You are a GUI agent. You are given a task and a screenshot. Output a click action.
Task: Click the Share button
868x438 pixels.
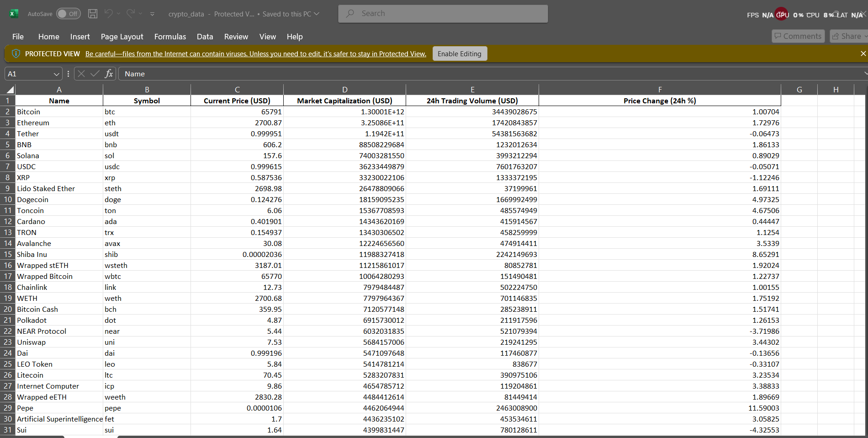click(848, 36)
